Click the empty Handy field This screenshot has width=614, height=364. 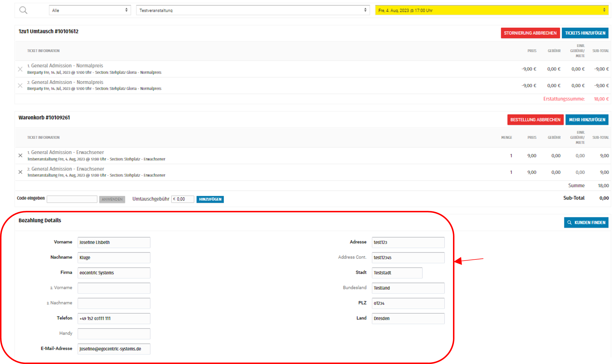[114, 334]
